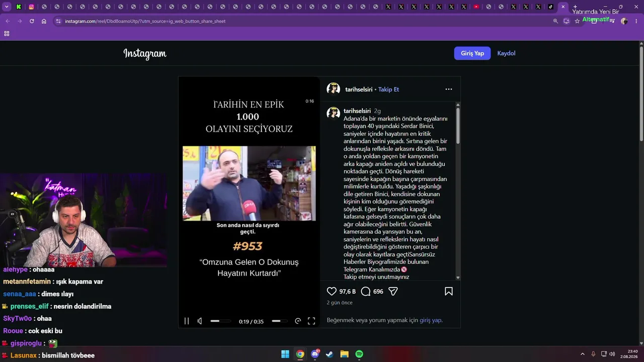The height and width of the screenshot is (362, 644).
Task: Click the replay circular arrow icon
Action: (x=298, y=321)
